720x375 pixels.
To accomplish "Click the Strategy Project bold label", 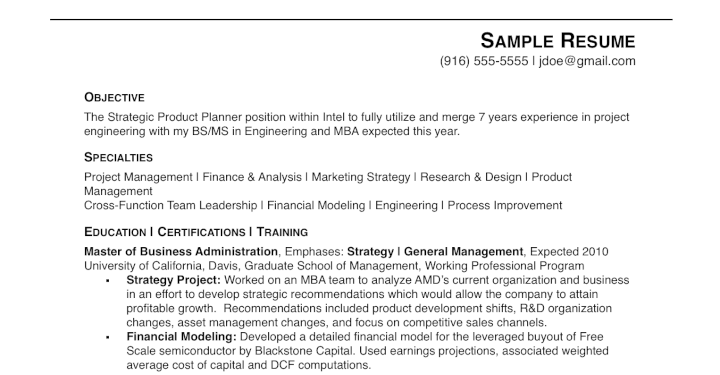I will [174, 280].
